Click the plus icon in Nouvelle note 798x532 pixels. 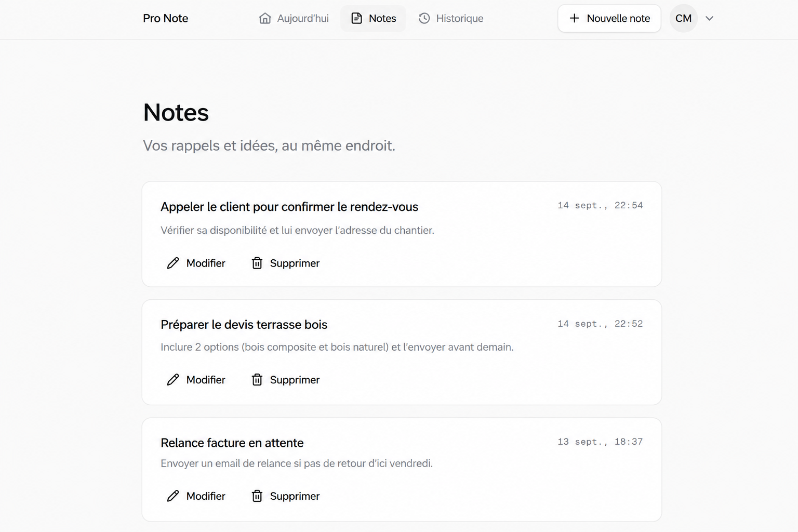[x=574, y=19]
